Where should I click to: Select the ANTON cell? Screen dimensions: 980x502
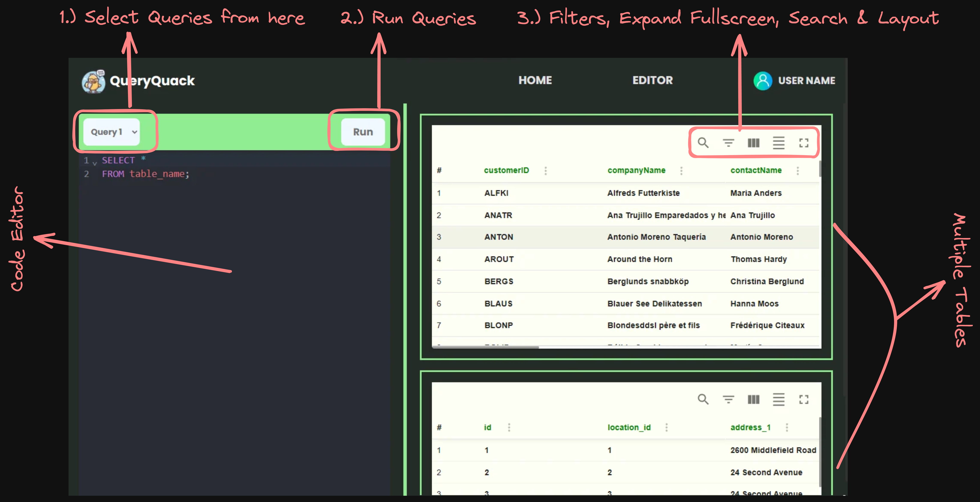pyautogui.click(x=498, y=237)
